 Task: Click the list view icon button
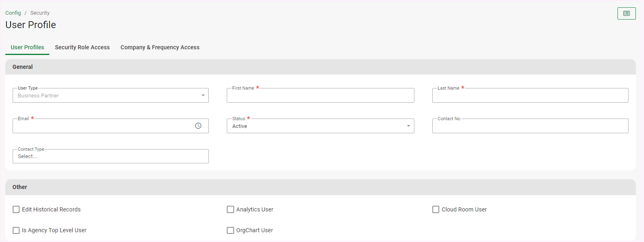coord(626,13)
